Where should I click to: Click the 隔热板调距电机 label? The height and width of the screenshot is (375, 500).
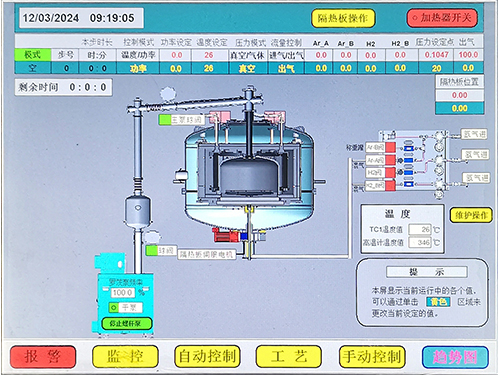point(207,255)
